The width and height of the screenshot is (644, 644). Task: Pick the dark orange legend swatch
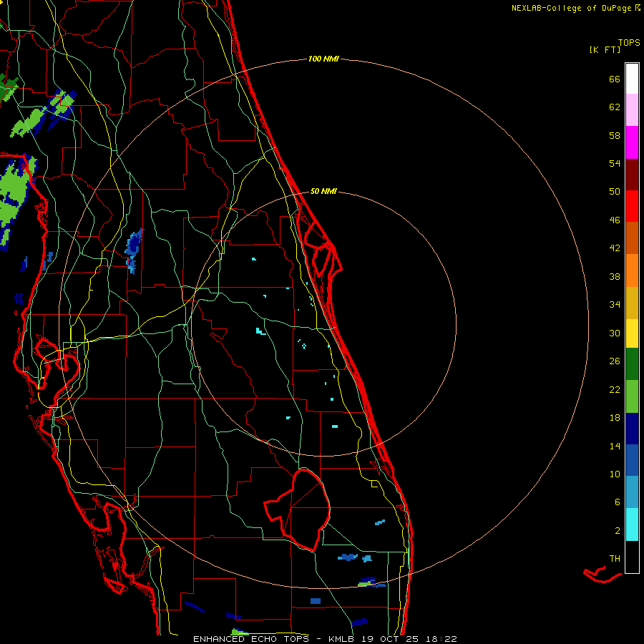(632, 238)
